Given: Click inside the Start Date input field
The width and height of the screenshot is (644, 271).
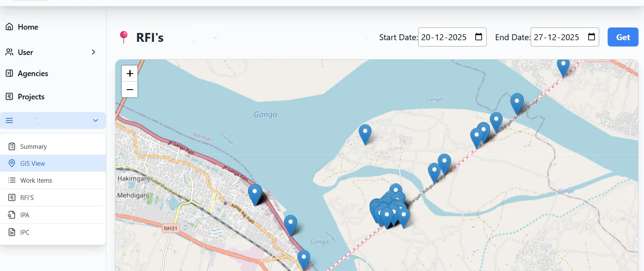Looking at the screenshot, I should (444, 37).
